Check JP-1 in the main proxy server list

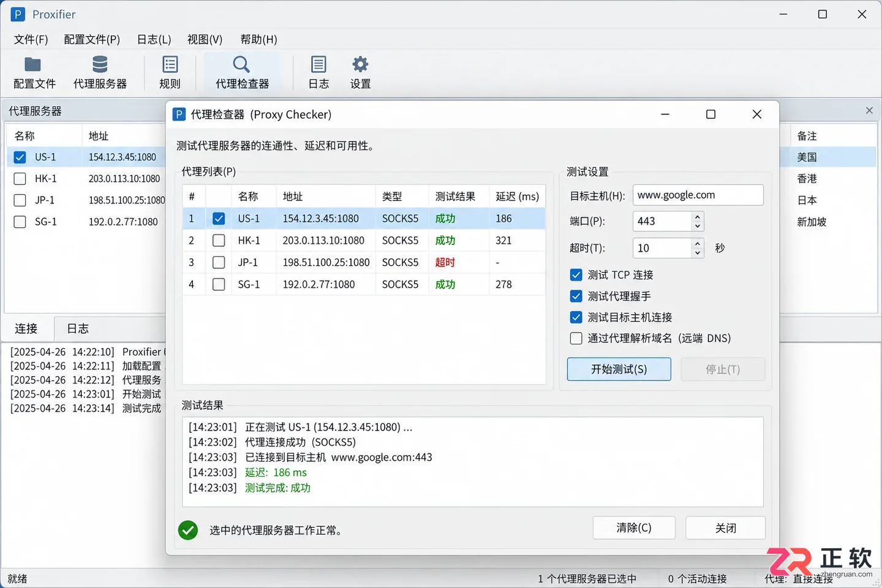(20, 200)
